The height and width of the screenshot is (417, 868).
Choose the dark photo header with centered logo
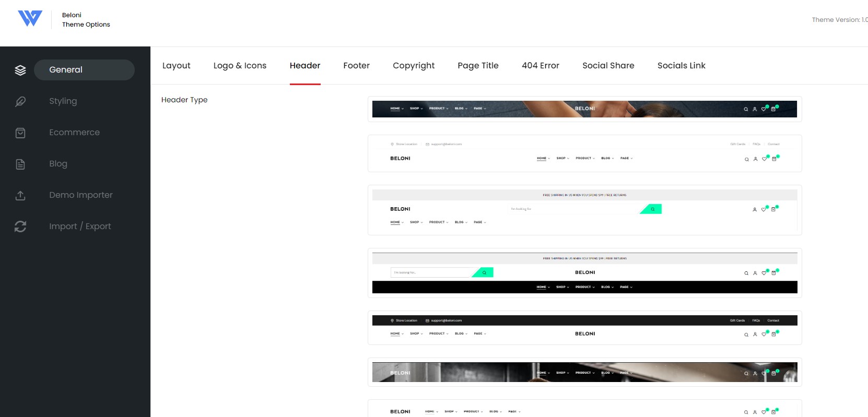pos(585,109)
